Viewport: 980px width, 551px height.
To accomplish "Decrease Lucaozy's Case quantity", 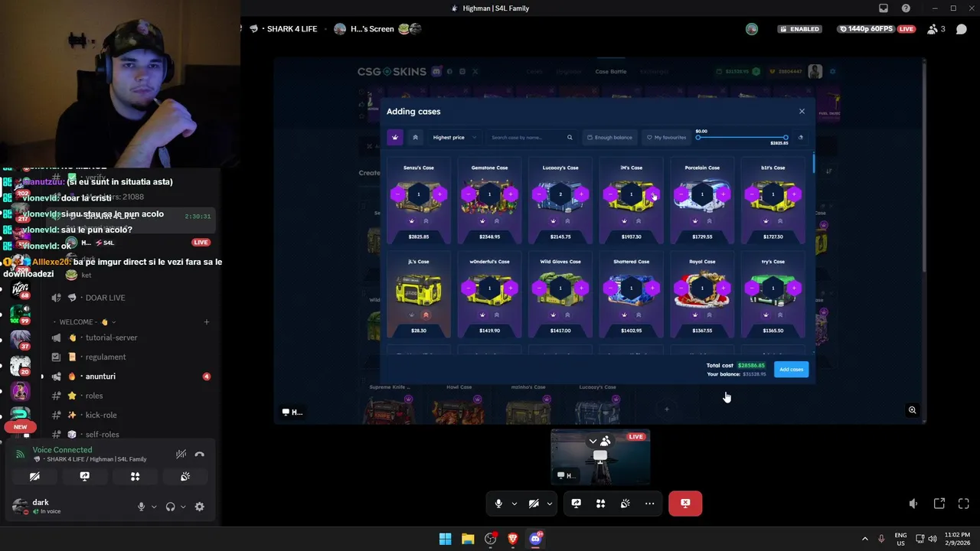I will tap(539, 194).
